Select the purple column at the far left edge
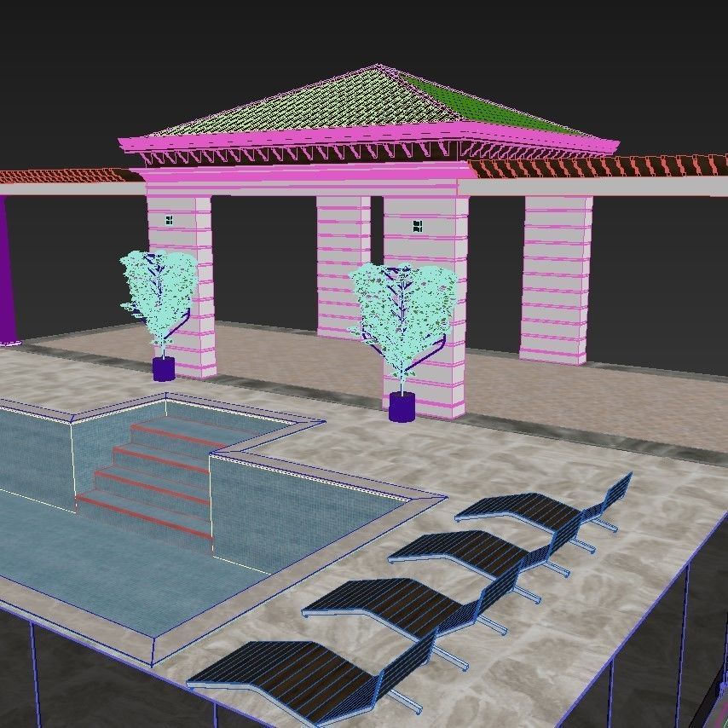The image size is (728, 728). click(x=8, y=271)
